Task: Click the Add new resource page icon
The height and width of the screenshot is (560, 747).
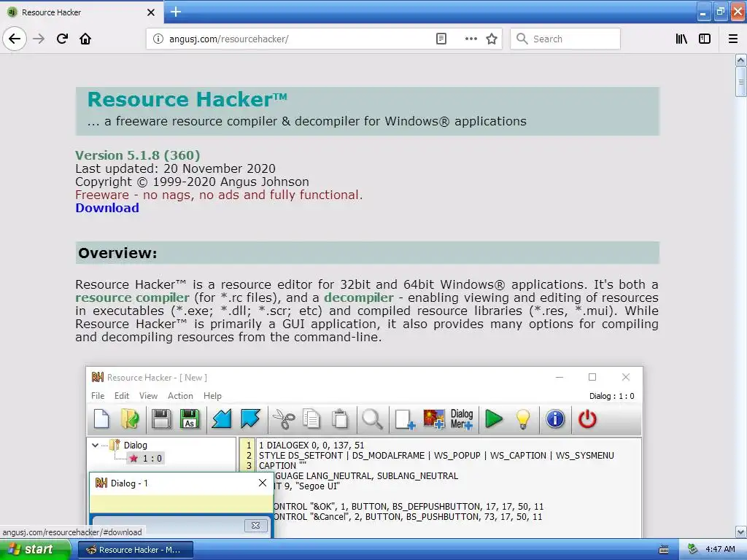Action: 405,420
